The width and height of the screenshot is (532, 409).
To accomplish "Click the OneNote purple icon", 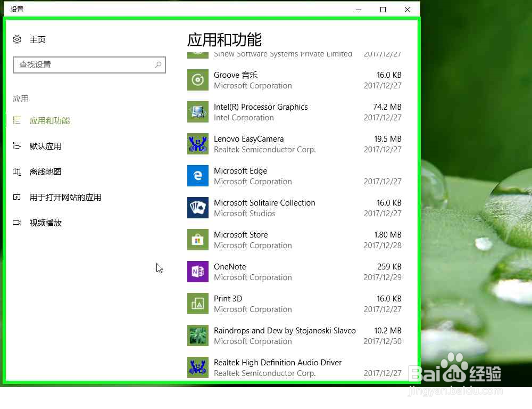I will click(198, 272).
